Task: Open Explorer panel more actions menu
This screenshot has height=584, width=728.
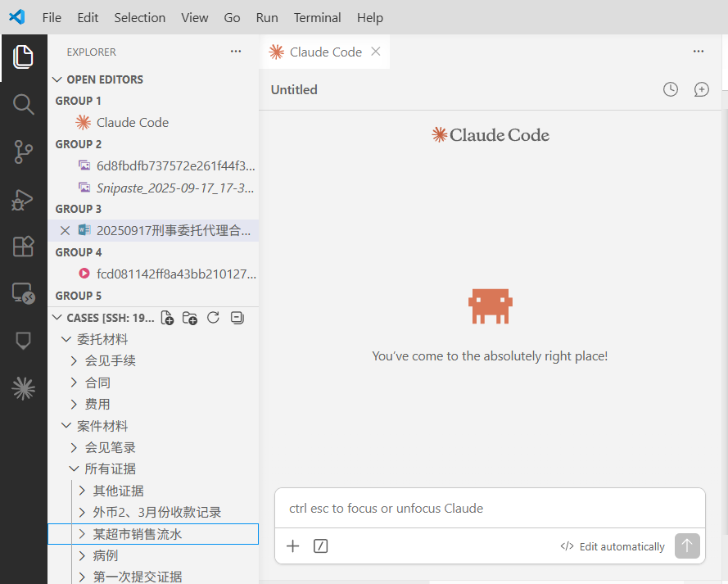Action: (x=236, y=52)
